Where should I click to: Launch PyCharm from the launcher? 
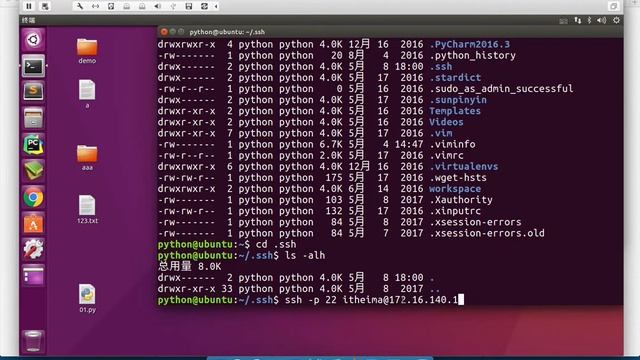[33, 145]
